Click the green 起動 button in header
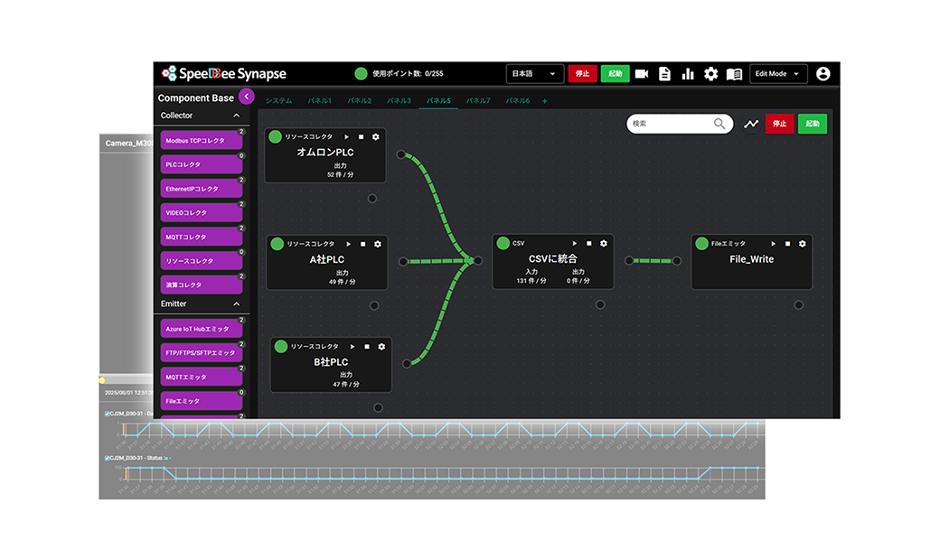Viewport: 940px width, 560px height. point(615,74)
